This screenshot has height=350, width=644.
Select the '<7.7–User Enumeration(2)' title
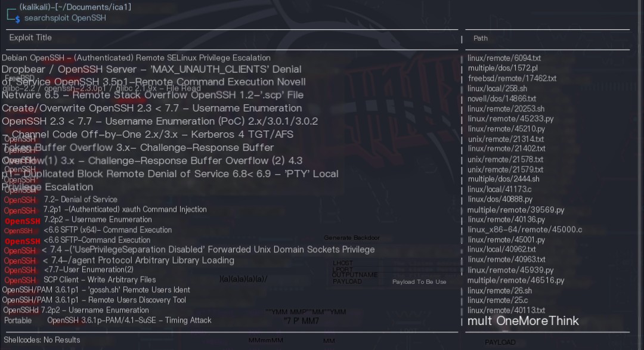click(89, 270)
